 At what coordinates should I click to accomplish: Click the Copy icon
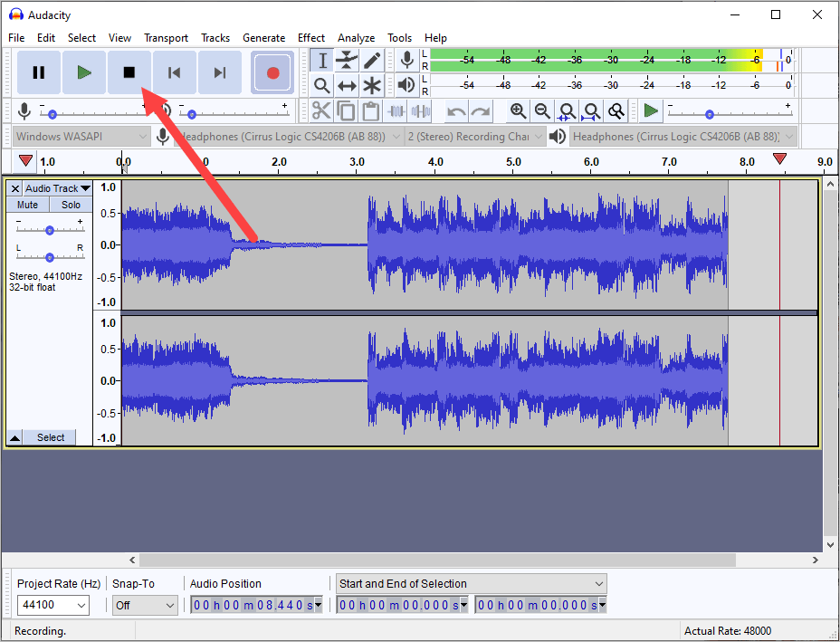[346, 111]
